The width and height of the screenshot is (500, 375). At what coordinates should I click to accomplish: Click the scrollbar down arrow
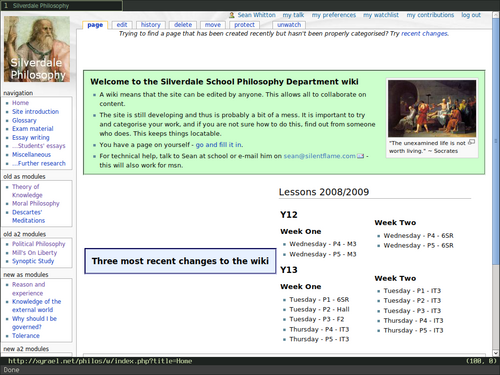click(x=496, y=353)
